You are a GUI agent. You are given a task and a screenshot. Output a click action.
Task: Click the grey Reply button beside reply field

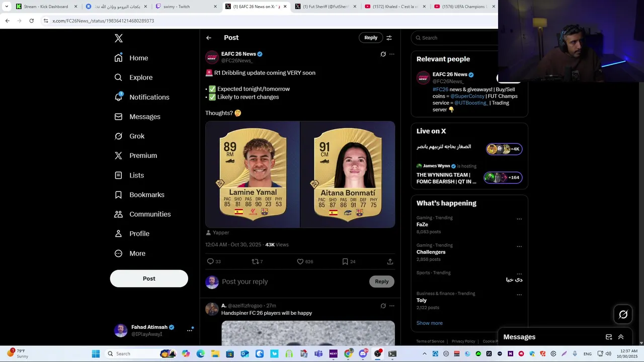(x=382, y=282)
